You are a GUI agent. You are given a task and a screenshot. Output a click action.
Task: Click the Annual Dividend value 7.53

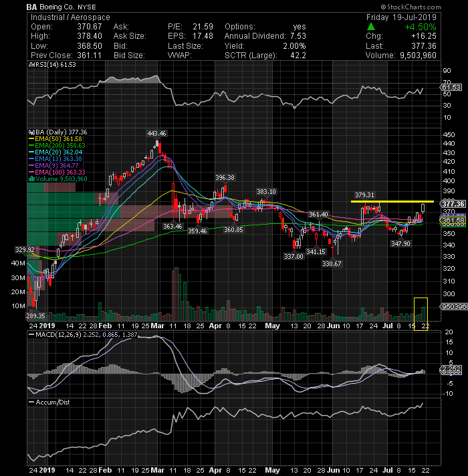[x=298, y=36]
